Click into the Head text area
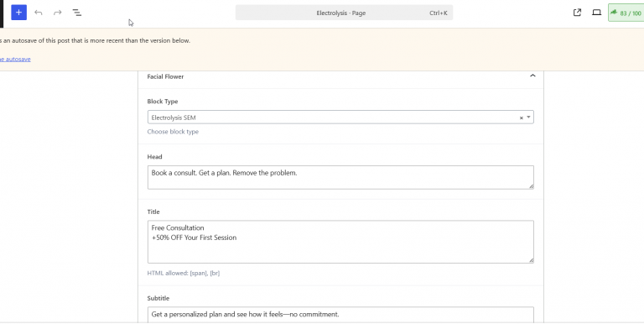 (x=340, y=177)
